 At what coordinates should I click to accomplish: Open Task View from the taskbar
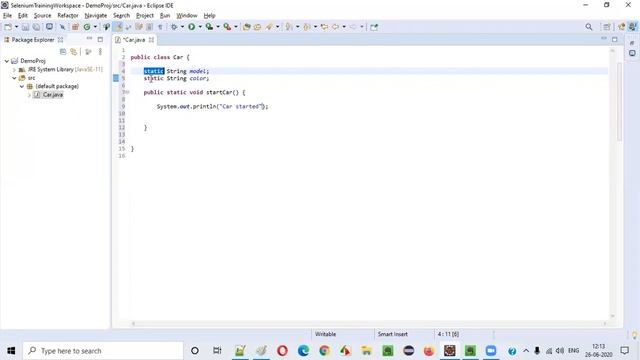pyautogui.click(x=217, y=351)
